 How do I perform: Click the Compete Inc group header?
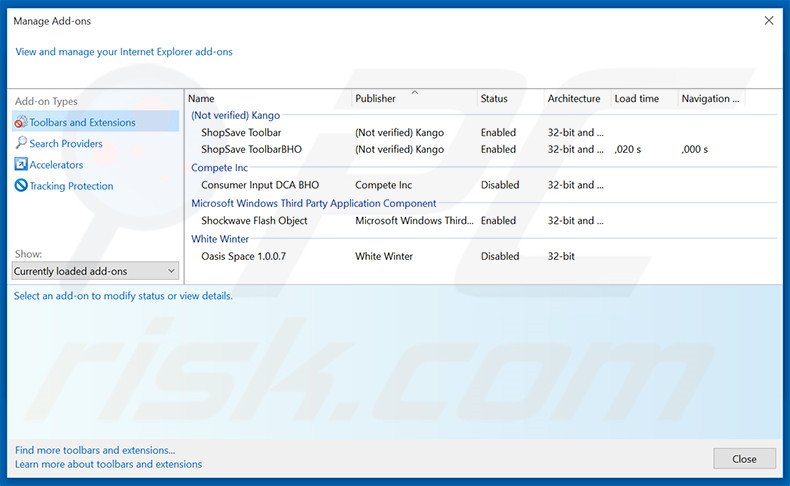click(219, 168)
